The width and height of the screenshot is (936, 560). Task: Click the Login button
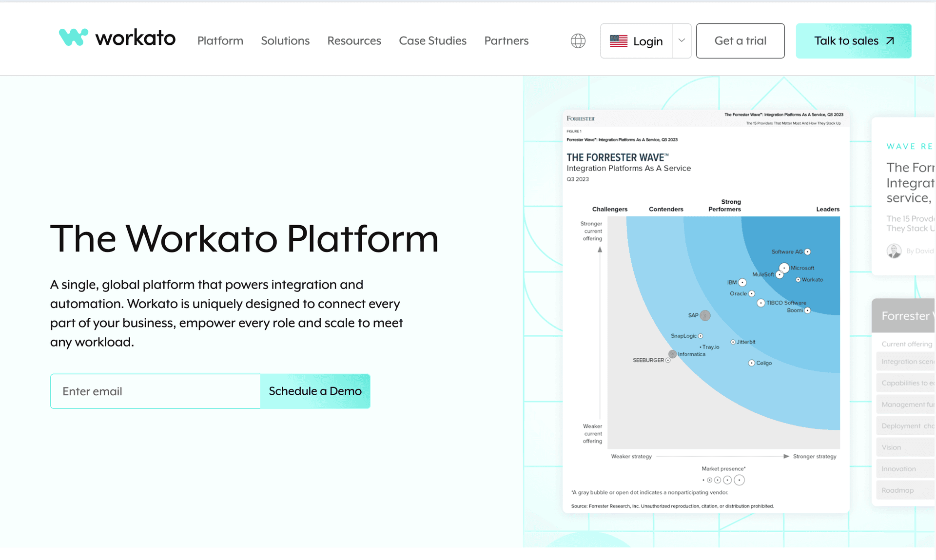tap(637, 41)
